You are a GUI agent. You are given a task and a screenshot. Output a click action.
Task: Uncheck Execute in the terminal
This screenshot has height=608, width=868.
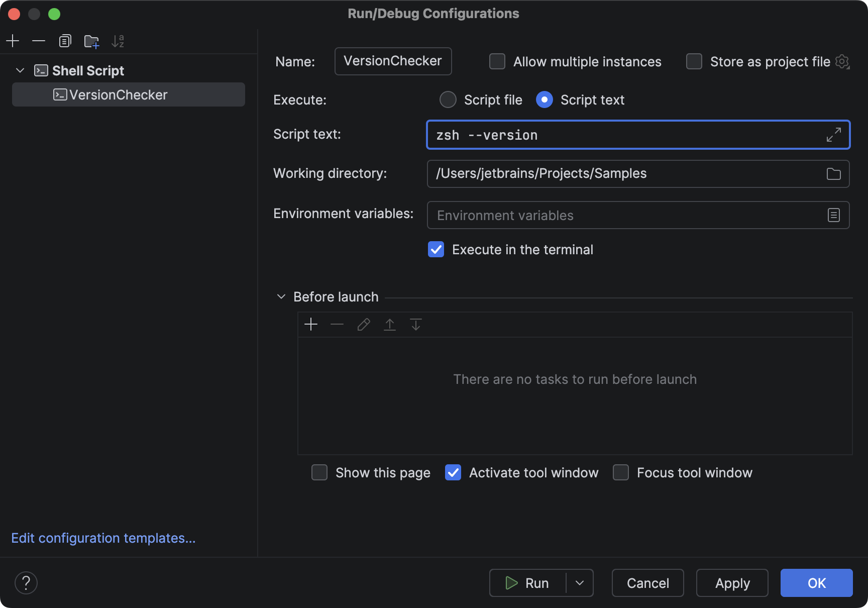tap(436, 249)
